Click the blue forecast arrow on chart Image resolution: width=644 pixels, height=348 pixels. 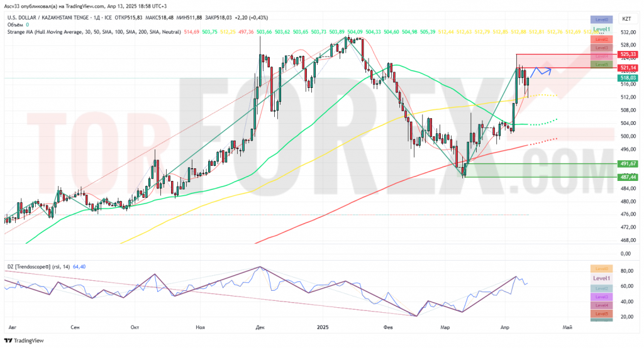[x=540, y=72]
